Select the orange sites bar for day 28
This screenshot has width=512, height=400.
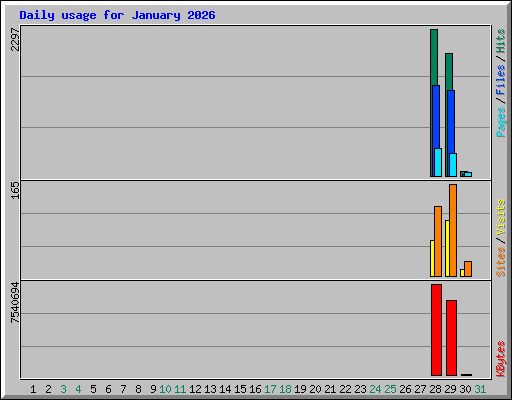[x=438, y=241]
